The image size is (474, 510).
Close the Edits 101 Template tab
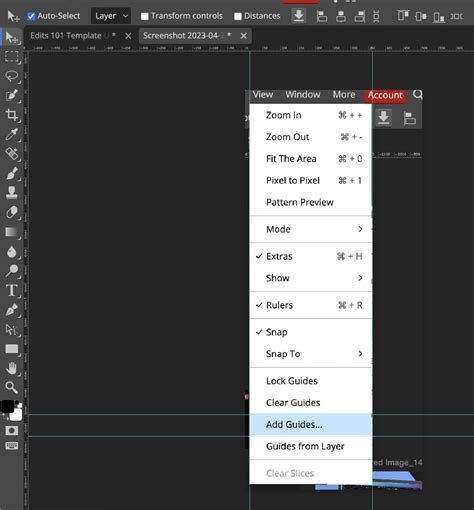pyautogui.click(x=128, y=36)
